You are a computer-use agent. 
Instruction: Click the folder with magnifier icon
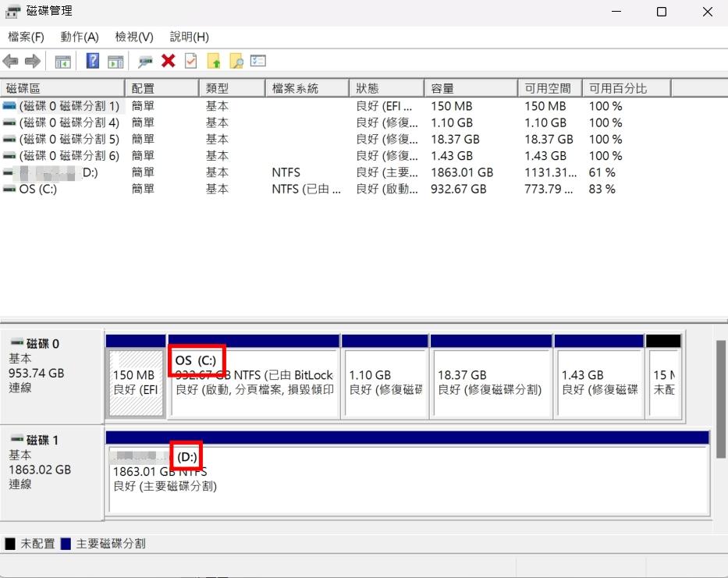click(236, 61)
